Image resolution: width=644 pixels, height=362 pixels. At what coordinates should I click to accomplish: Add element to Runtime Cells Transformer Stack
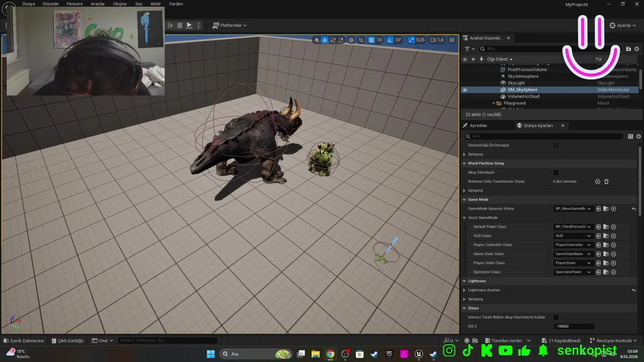click(598, 182)
